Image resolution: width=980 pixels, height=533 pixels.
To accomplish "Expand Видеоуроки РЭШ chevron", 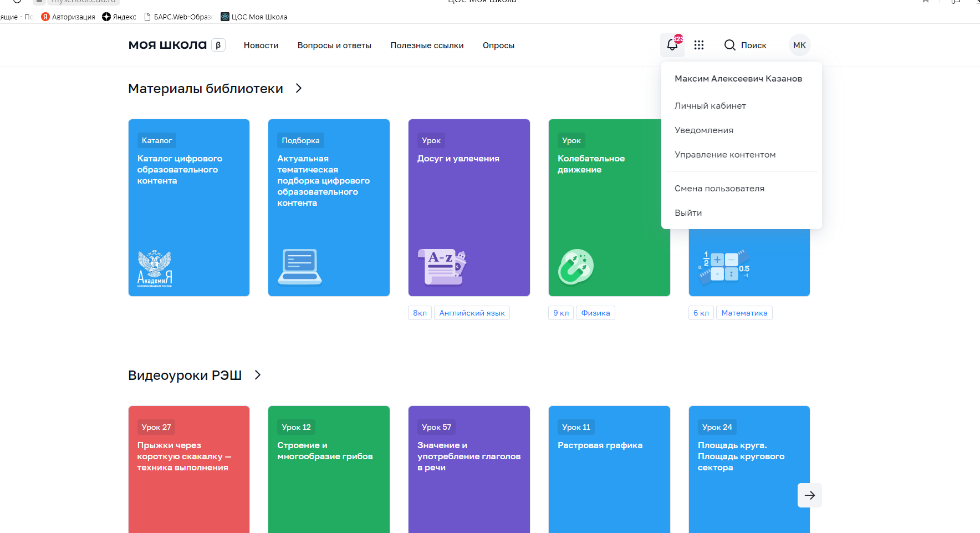I will pyautogui.click(x=257, y=375).
